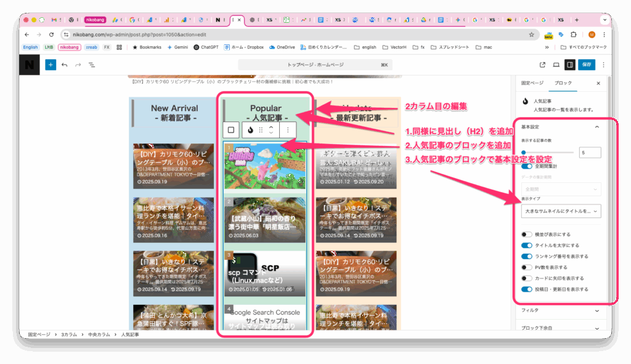Click the blue 保存 button
This screenshot has height=364, width=631.
587,65
